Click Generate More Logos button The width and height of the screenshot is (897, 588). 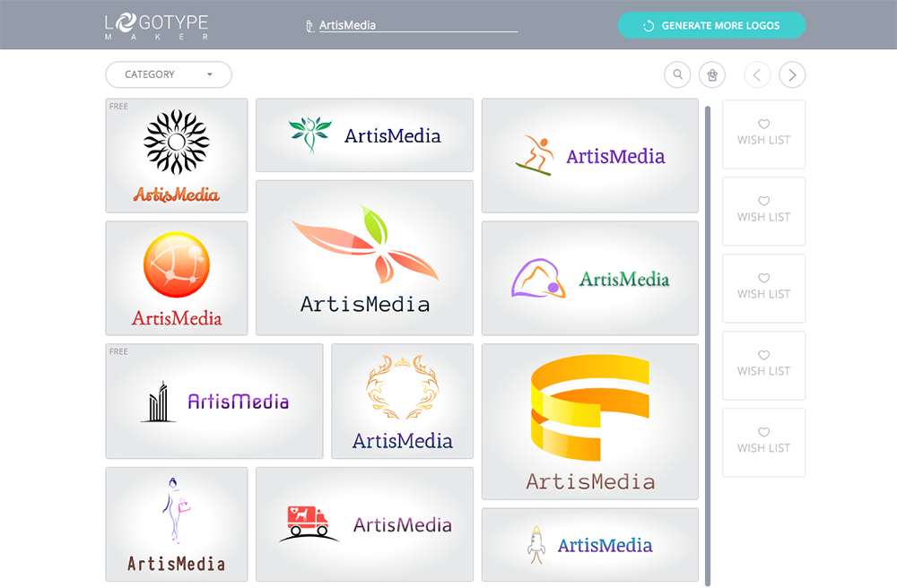pos(711,26)
